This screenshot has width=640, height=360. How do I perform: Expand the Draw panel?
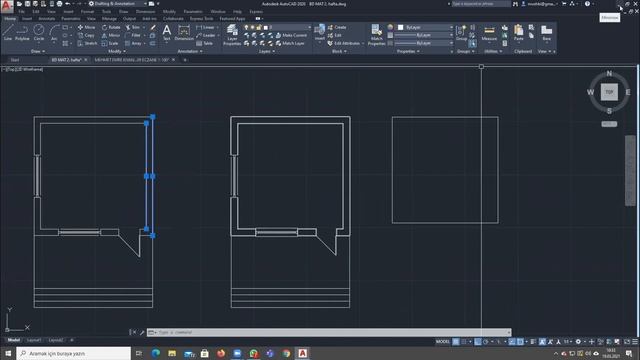(x=38, y=51)
